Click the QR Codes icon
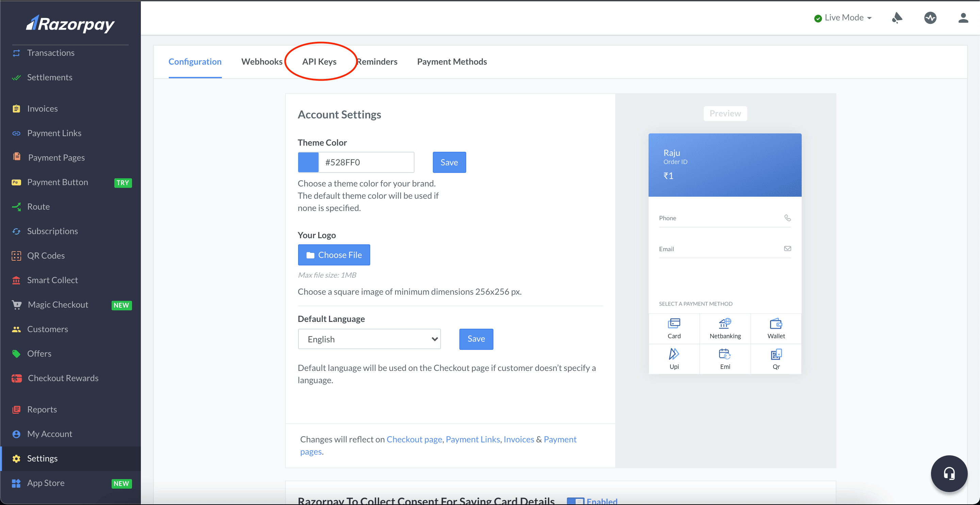Viewport: 980px width, 505px height. [16, 256]
